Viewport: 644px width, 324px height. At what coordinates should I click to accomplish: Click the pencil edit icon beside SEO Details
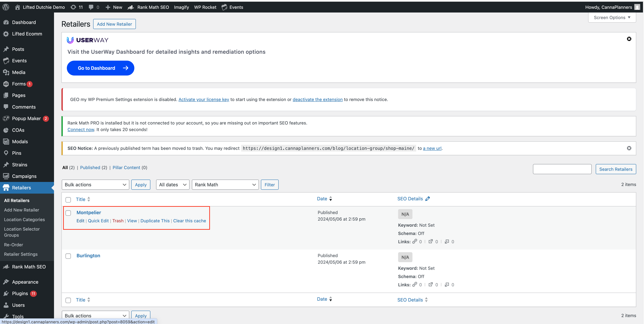point(427,199)
